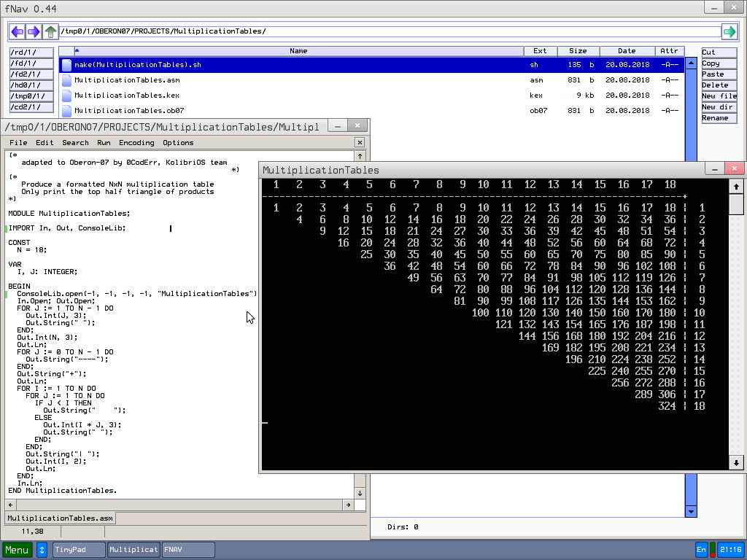Click the MultiplicationTables.asm file icon
The height and width of the screenshot is (560, 747).
pyautogui.click(x=67, y=80)
